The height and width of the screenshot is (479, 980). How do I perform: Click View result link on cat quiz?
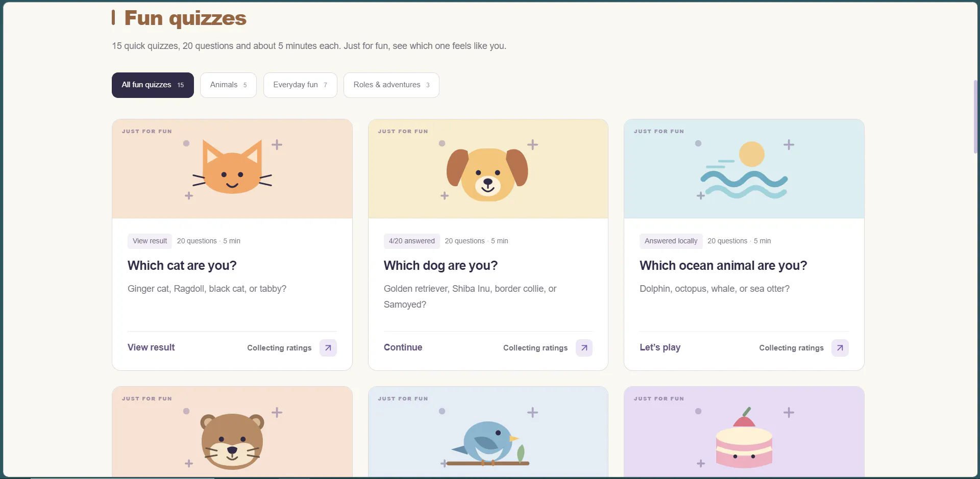[x=151, y=347]
